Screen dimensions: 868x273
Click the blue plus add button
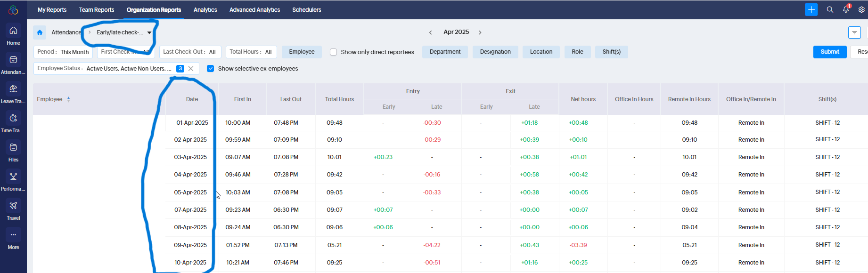[x=811, y=9]
